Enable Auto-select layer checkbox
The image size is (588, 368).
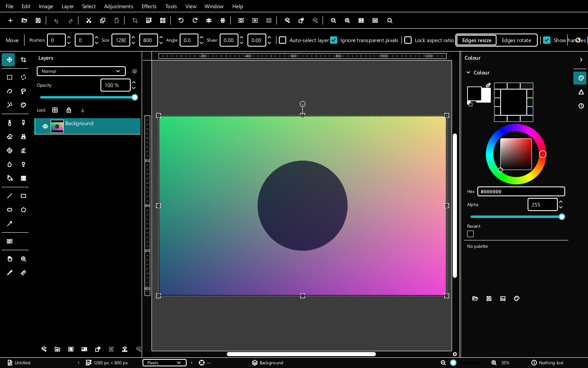pyautogui.click(x=283, y=40)
